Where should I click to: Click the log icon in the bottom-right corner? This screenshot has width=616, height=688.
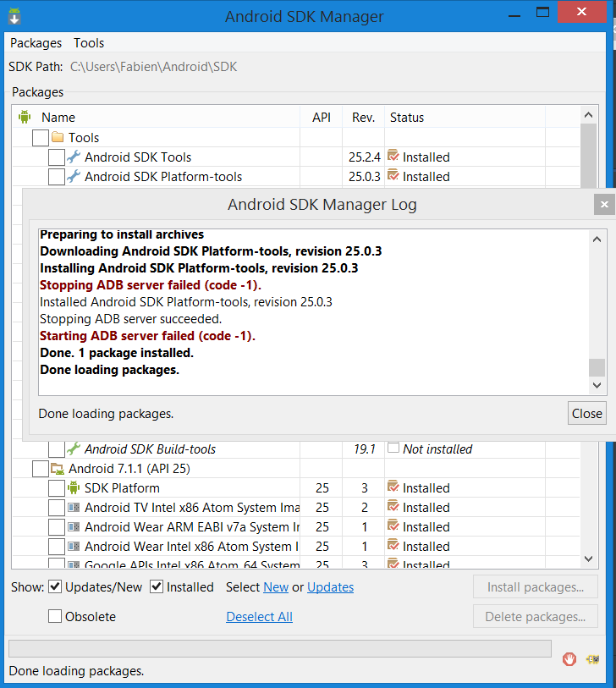click(x=592, y=658)
